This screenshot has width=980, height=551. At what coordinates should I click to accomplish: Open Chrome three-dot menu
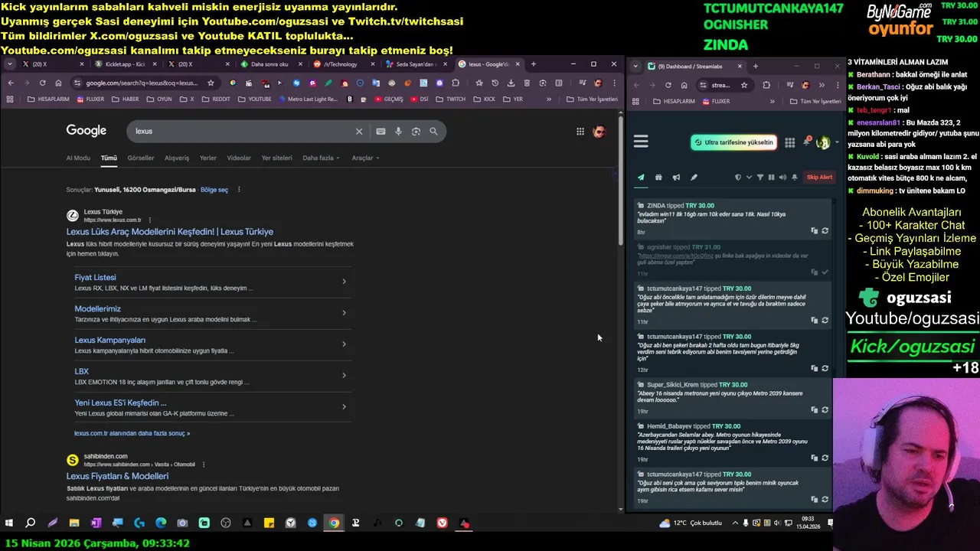(x=614, y=83)
